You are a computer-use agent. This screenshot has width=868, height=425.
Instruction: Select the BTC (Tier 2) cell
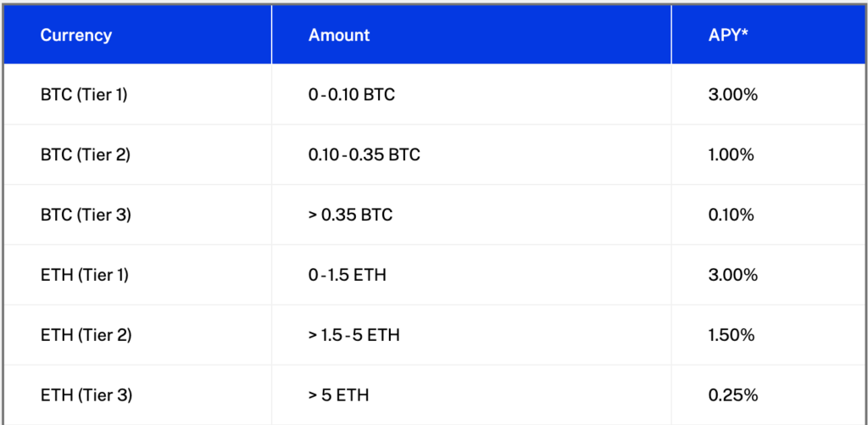pyautogui.click(x=86, y=155)
